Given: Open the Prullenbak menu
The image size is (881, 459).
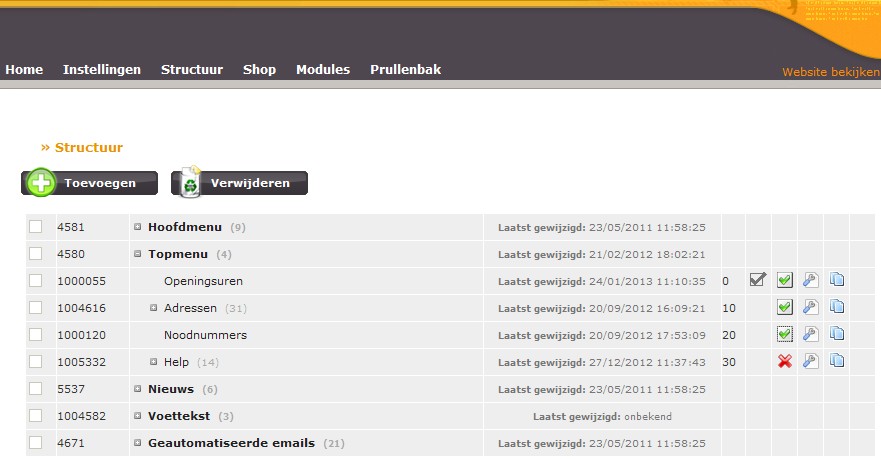Looking at the screenshot, I should coord(406,70).
